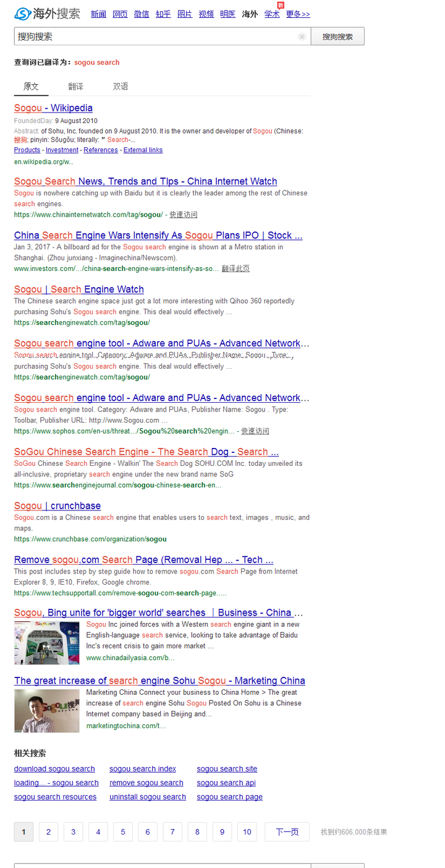The height and width of the screenshot is (868, 445).
Task: Click related search download sogou search
Action: tap(54, 769)
